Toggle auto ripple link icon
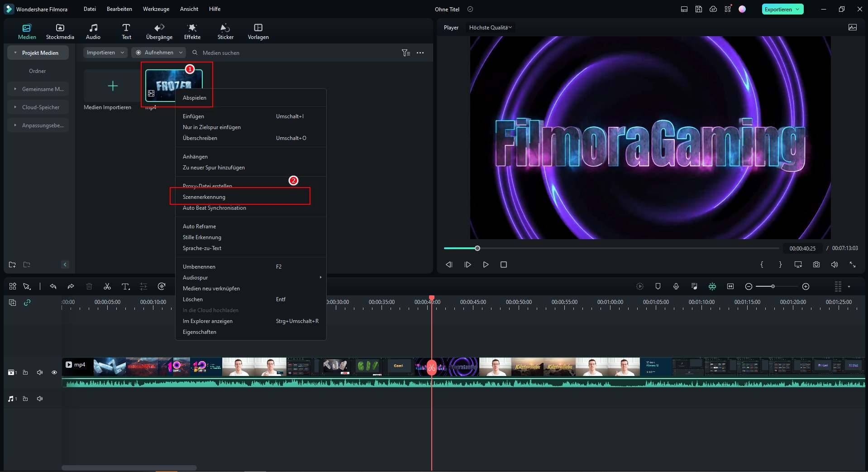 (27, 302)
